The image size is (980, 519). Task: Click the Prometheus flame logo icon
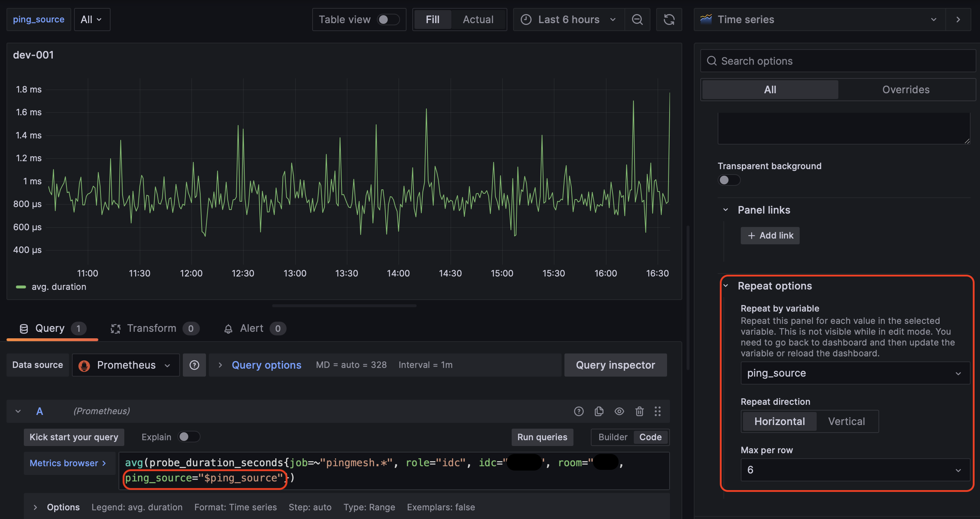84,365
